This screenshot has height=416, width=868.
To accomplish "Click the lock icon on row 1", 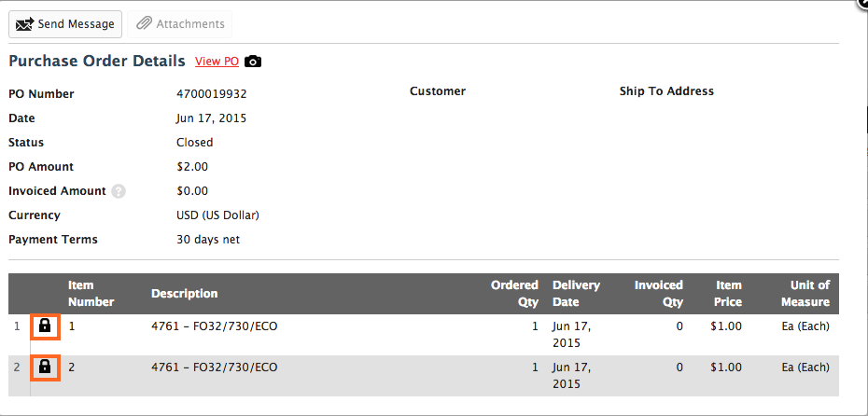I will click(x=45, y=326).
